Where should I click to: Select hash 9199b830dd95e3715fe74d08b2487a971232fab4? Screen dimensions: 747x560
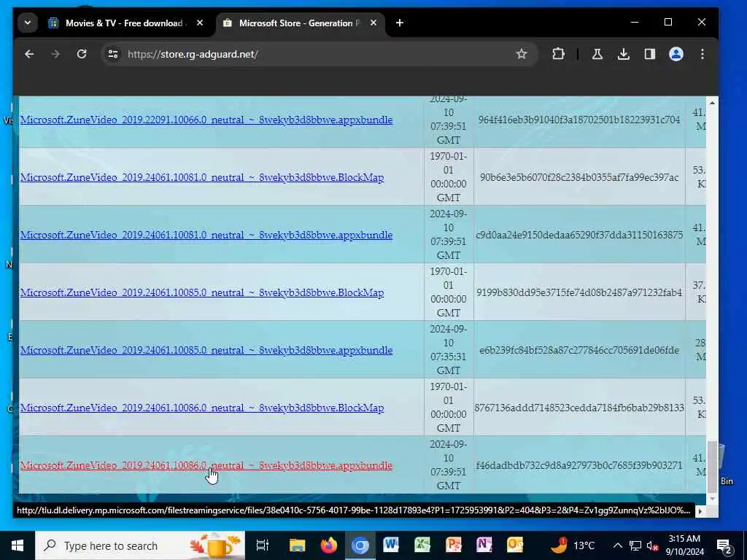579,292
